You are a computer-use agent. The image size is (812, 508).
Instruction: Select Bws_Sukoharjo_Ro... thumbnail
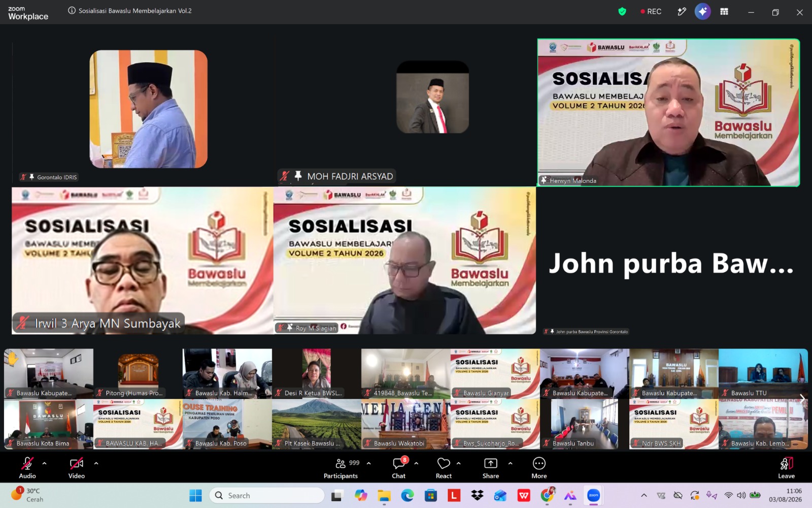(495, 424)
